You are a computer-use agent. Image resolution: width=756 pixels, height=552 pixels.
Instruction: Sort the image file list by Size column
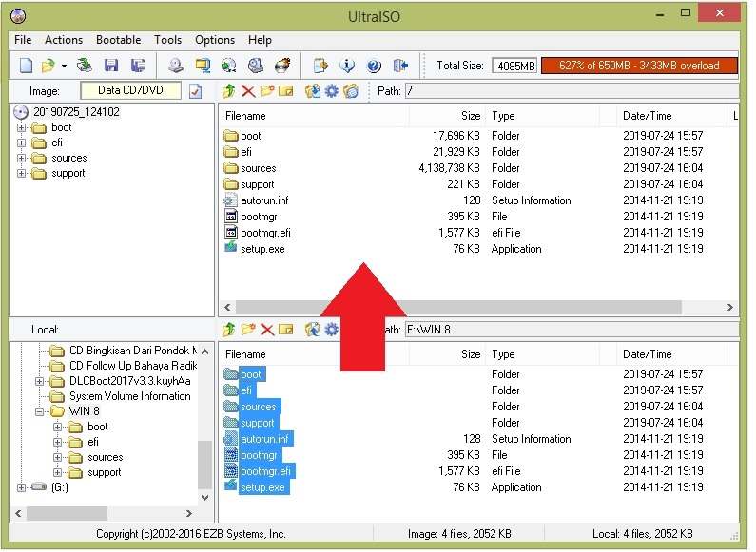point(446,116)
